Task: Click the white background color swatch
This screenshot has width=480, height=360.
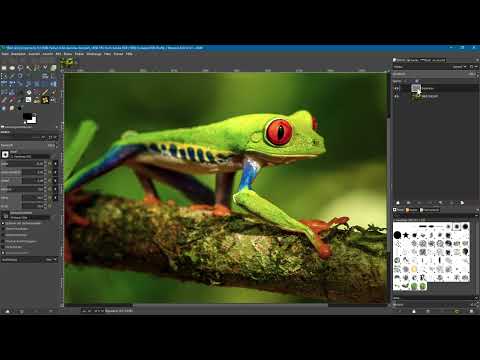Action: tap(33, 120)
